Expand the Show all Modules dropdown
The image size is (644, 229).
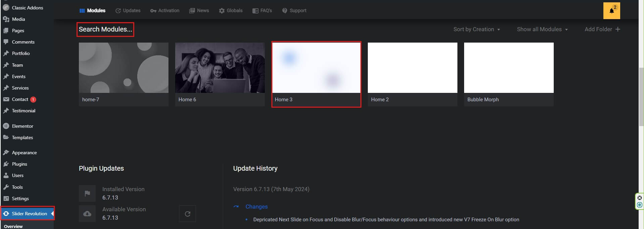(x=542, y=29)
